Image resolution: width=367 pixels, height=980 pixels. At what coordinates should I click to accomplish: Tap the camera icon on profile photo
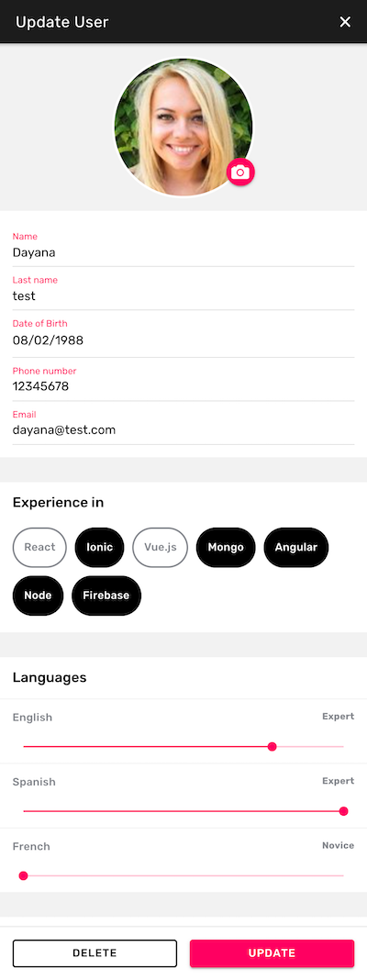240,172
